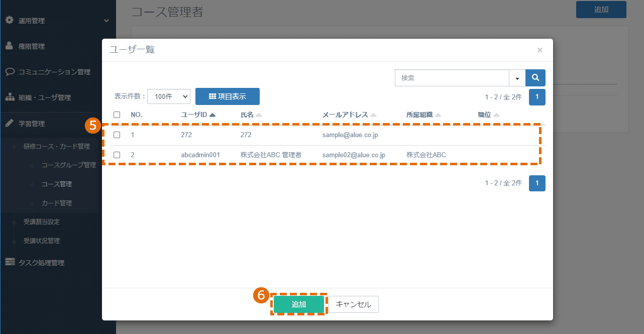The height and width of the screenshot is (334, 644).
Task: Check the row for abcadmin001
Action: 117,155
